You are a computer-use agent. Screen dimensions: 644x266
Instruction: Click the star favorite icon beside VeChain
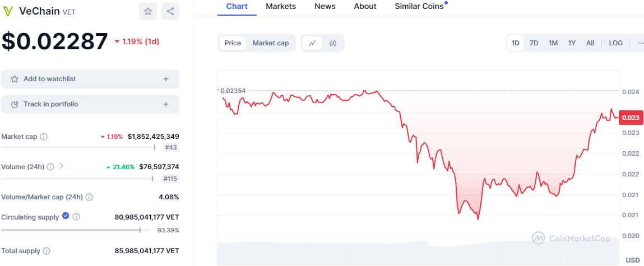[148, 11]
